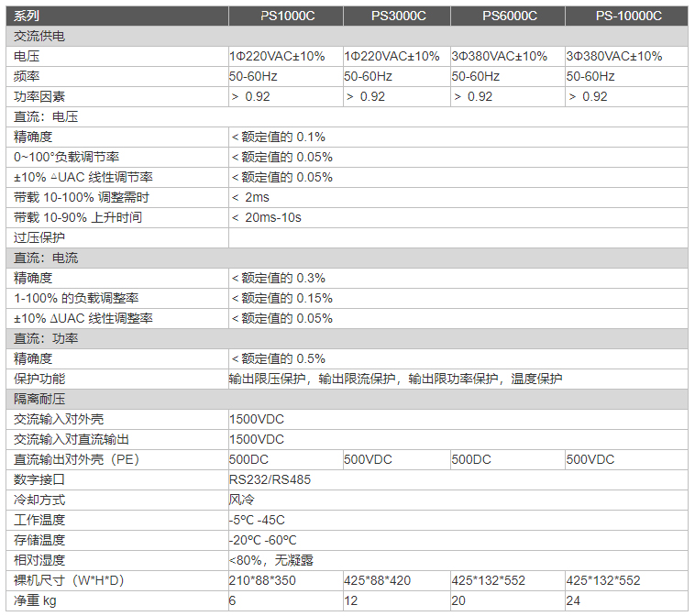Click the PS1000C column header
Image resolution: width=695 pixels, height=616 pixels.
285,16
